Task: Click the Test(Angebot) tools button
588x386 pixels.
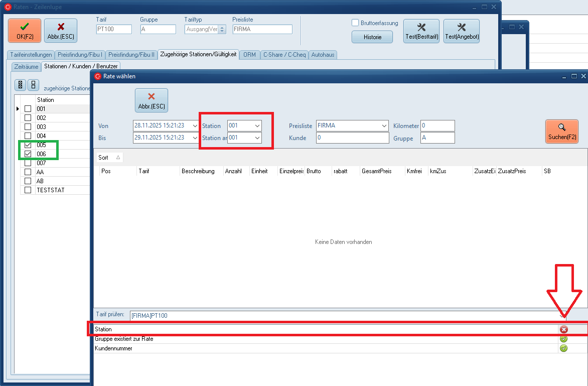Action: [x=461, y=31]
